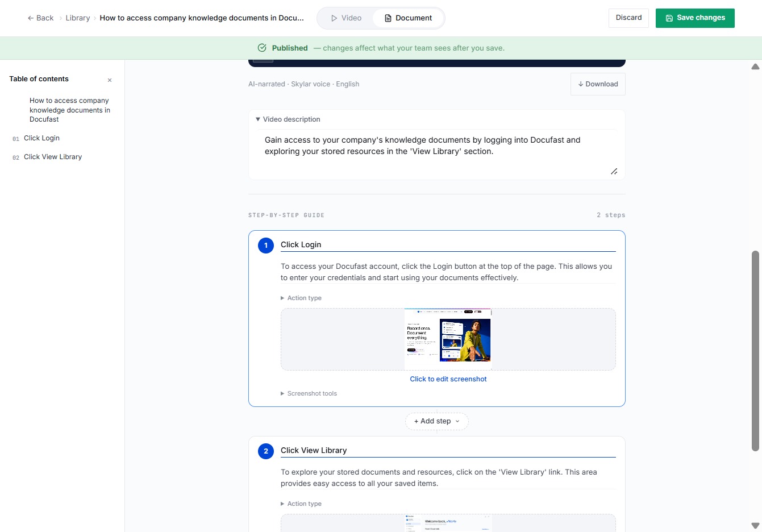Edit the step 1 title 'Click Login'
This screenshot has width=762, height=532.
pos(448,244)
